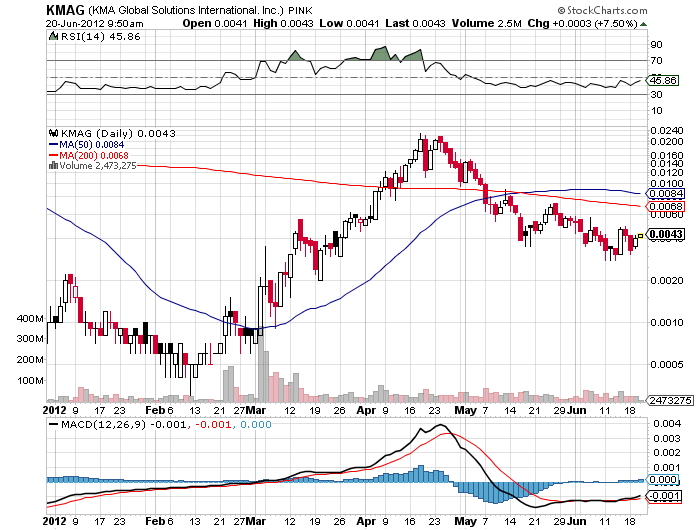This screenshot has height=530, width=700.
Task: Click the tallest gray volume bar near March
Action: click(x=264, y=372)
